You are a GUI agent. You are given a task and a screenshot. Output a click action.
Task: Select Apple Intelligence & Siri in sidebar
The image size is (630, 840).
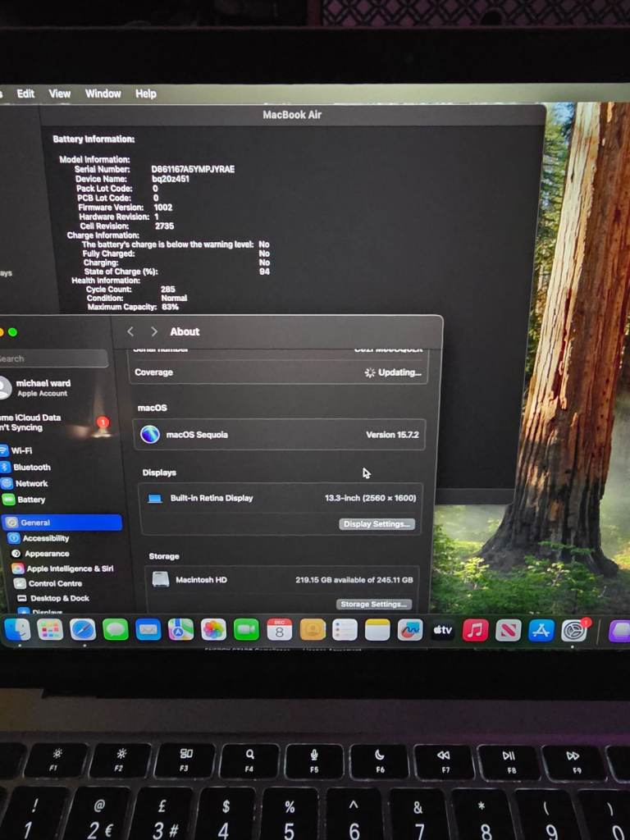[x=63, y=568]
